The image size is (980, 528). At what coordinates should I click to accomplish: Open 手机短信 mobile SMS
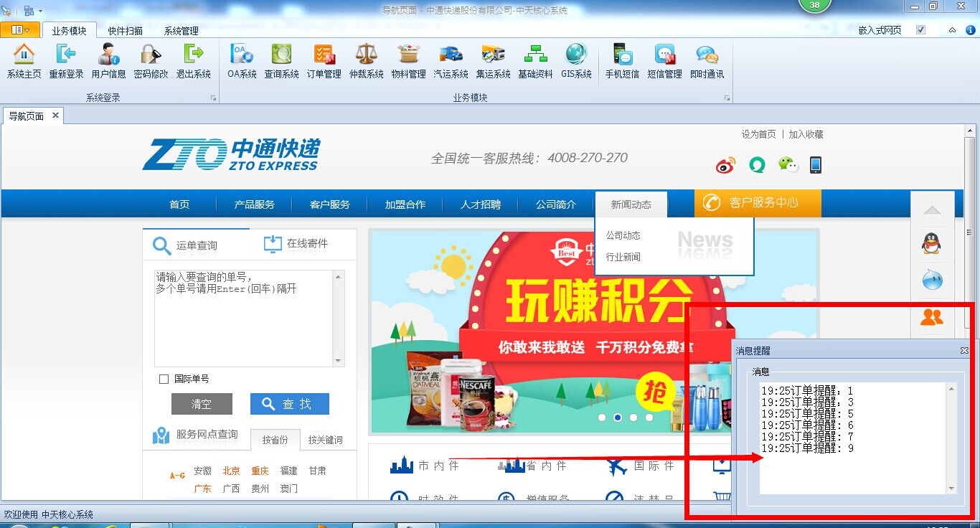622,61
